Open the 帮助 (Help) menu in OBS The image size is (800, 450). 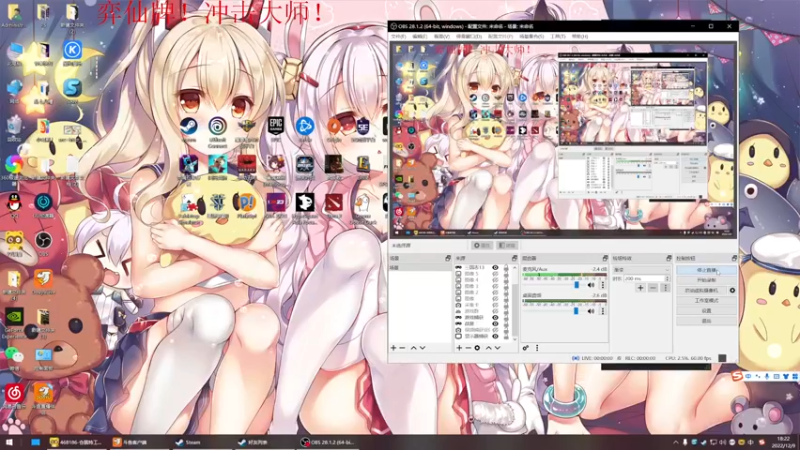click(x=580, y=37)
